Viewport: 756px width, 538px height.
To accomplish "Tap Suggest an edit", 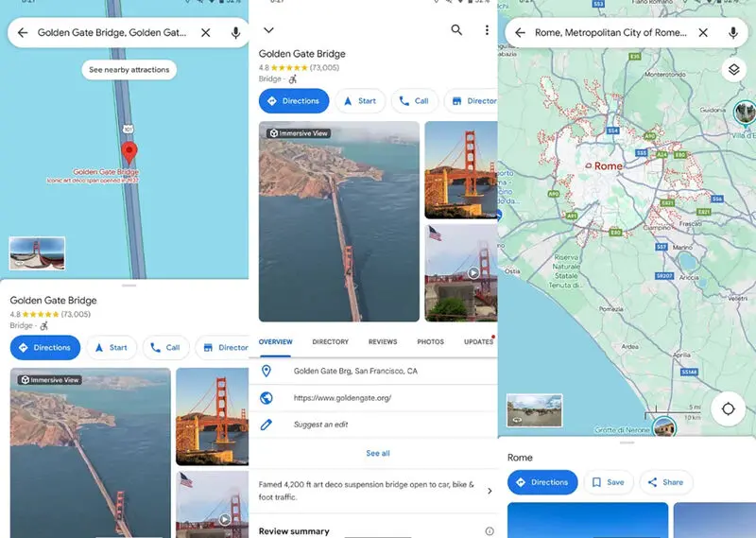I will (320, 425).
